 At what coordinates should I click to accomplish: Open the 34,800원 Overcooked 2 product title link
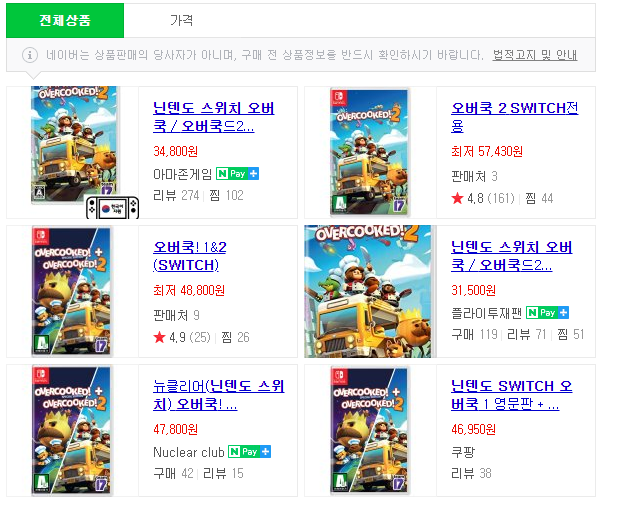[x=213, y=117]
